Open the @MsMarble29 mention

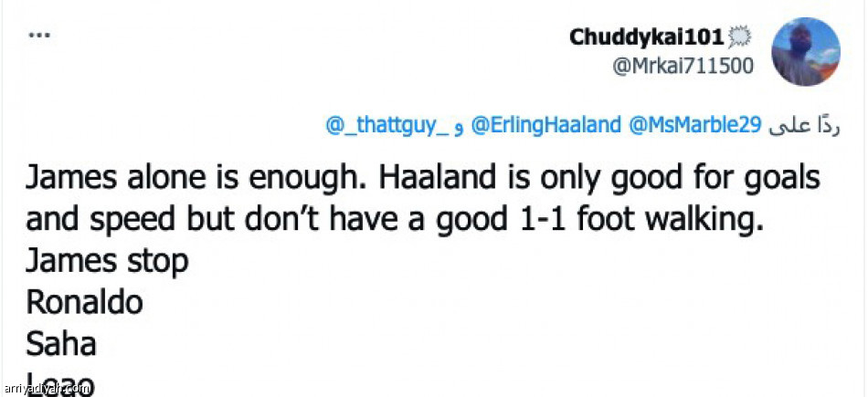point(696,126)
